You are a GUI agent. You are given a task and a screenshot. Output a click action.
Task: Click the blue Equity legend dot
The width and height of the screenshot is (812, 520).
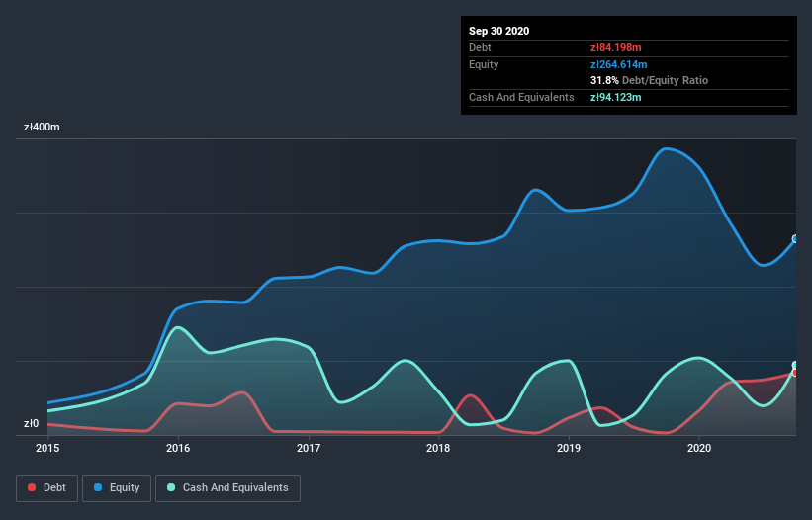tap(98, 487)
